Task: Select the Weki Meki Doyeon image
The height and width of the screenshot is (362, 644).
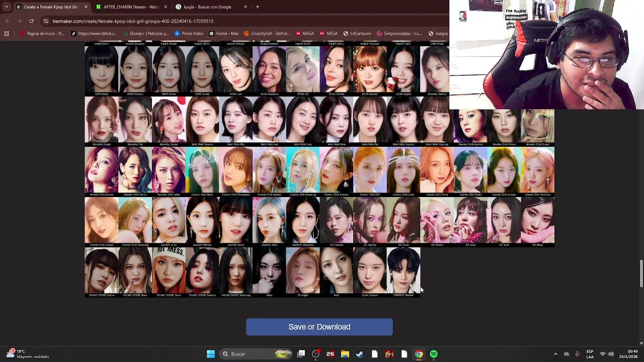Action: 202,121
